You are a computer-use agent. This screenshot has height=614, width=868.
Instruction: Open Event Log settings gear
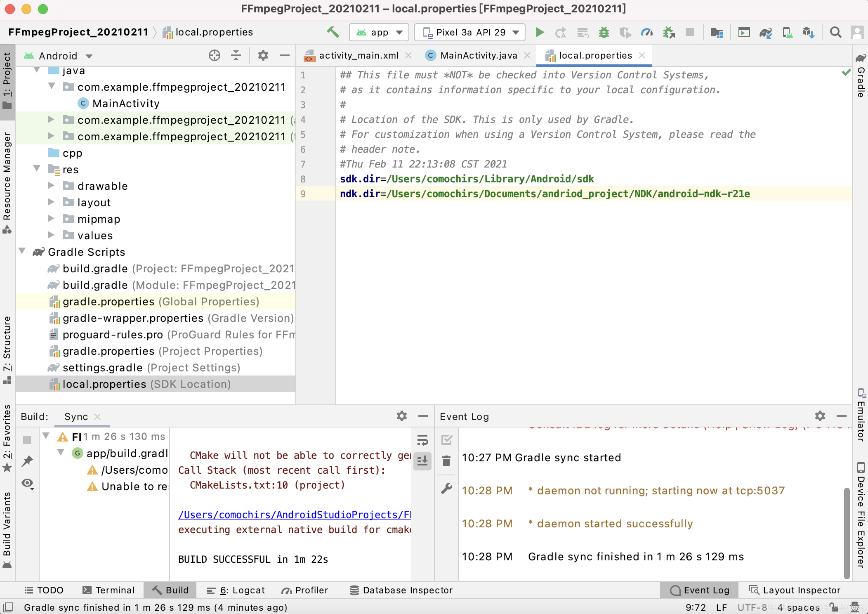pos(820,416)
